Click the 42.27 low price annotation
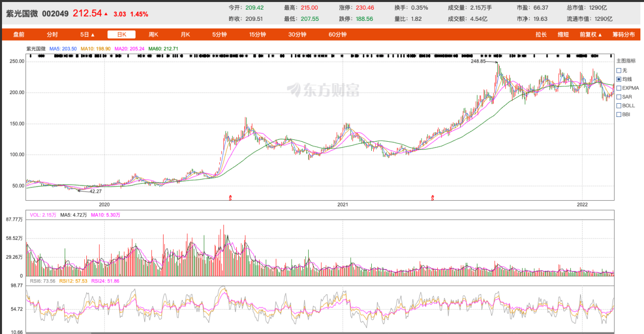 coord(96,191)
